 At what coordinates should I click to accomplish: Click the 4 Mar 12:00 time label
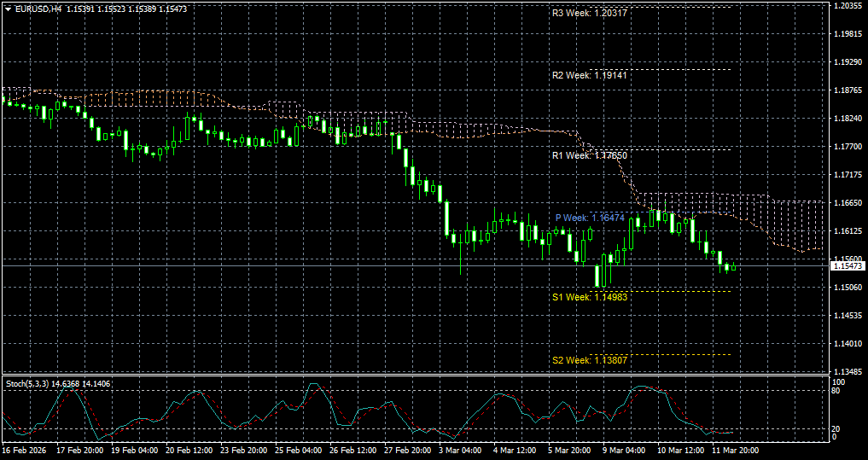pyautogui.click(x=516, y=451)
